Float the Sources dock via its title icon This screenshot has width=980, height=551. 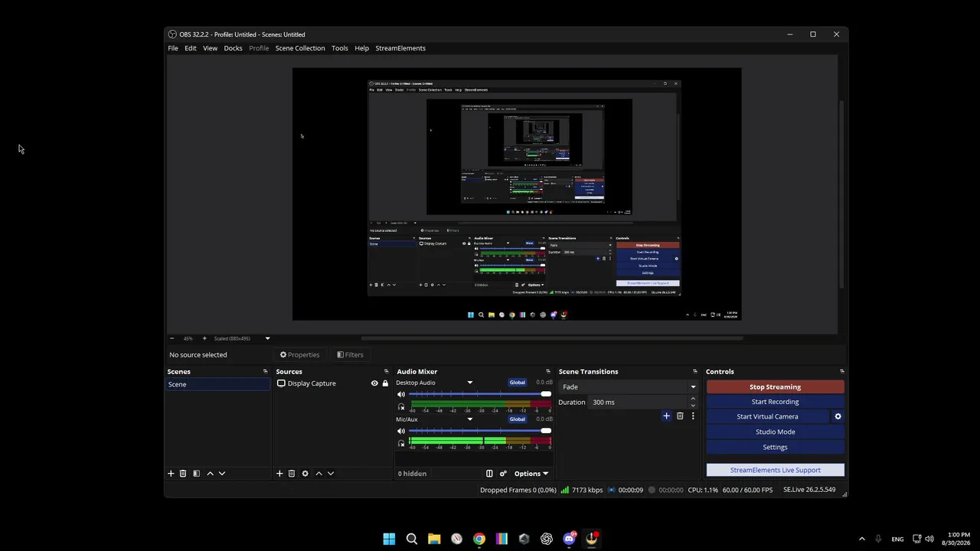(x=387, y=372)
